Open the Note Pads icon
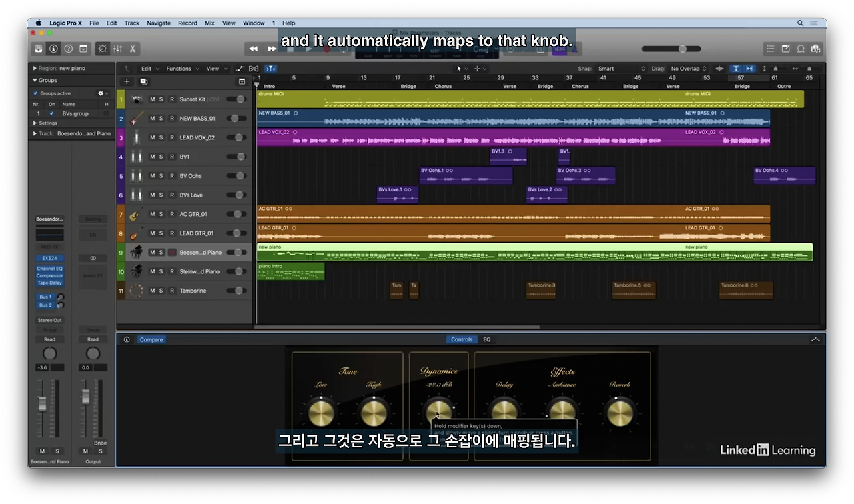The image size is (854, 504). click(785, 49)
